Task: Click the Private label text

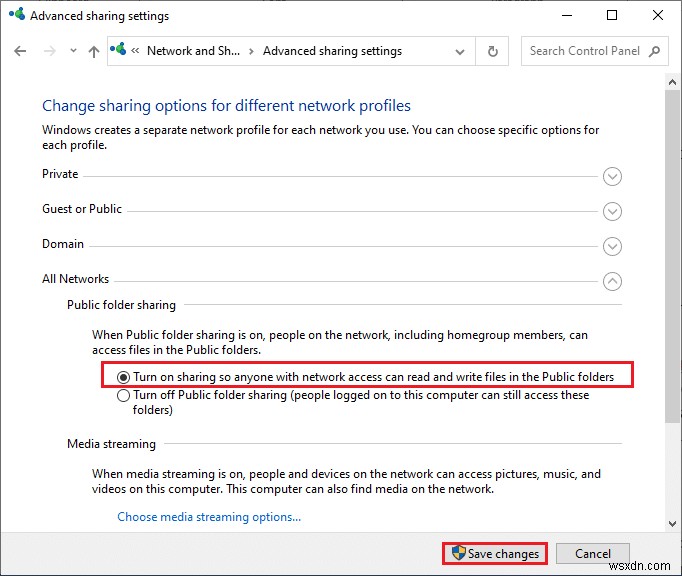Action: [x=60, y=174]
